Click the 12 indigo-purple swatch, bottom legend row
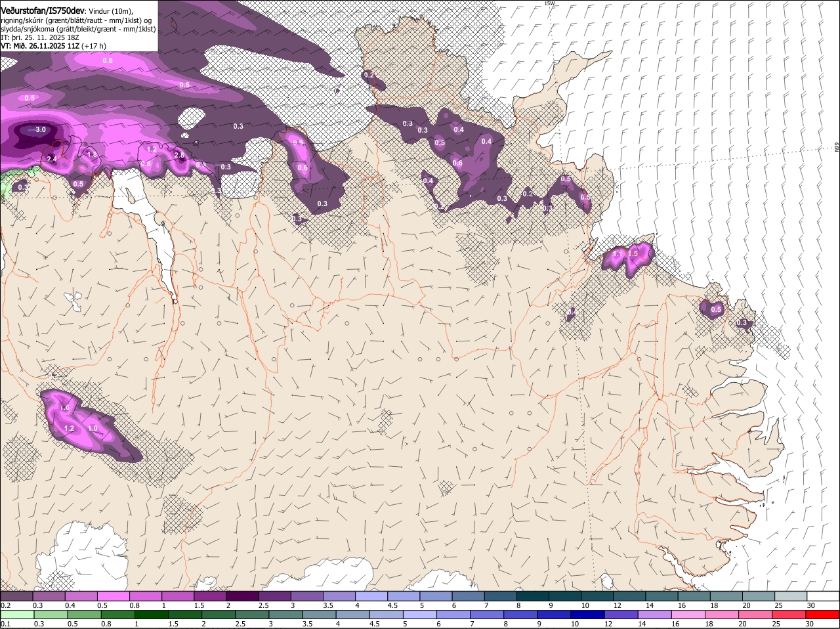840x629 pixels. [x=621, y=615]
